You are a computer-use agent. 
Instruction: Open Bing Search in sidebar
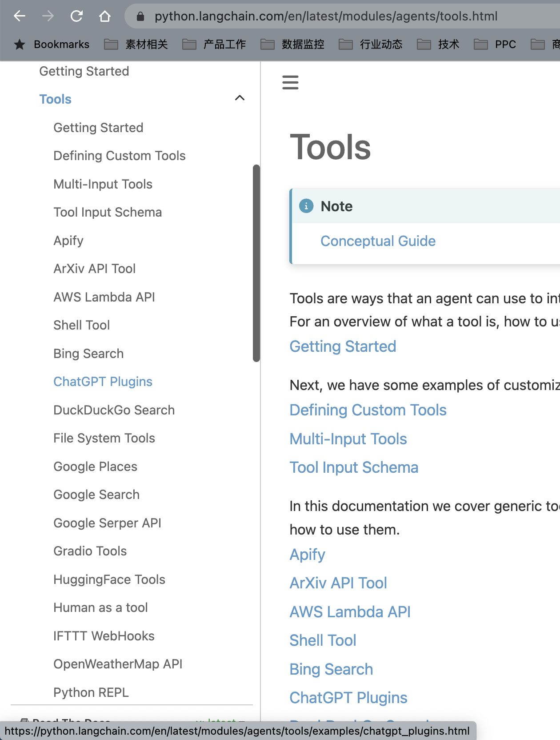(x=89, y=354)
